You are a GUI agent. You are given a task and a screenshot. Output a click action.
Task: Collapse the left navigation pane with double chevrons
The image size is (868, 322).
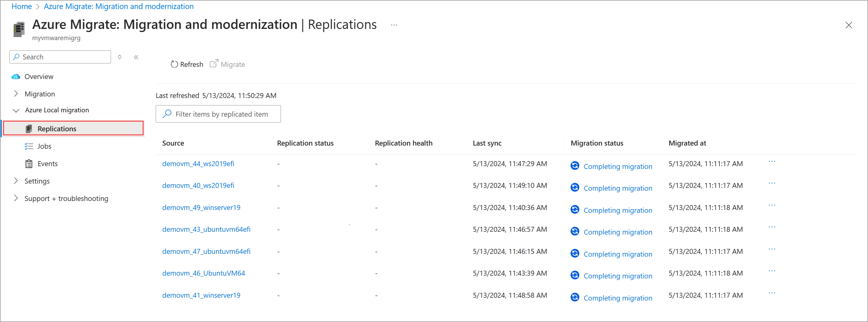136,57
